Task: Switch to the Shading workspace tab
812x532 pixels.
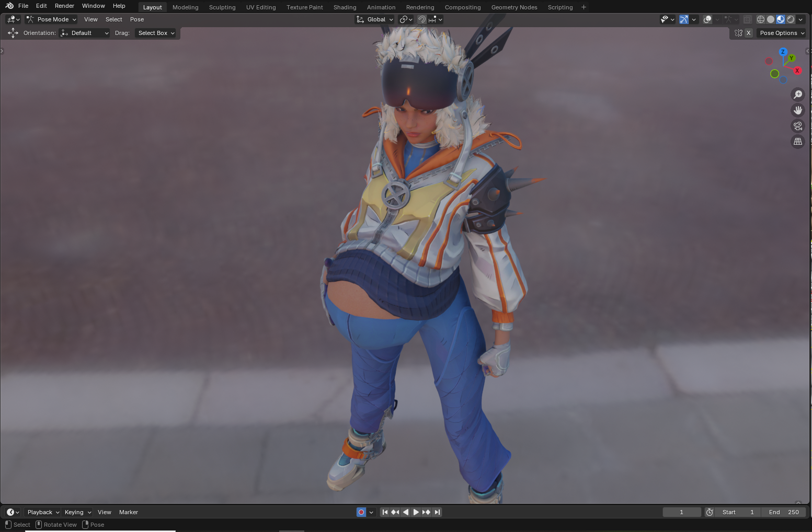Action: click(x=345, y=7)
